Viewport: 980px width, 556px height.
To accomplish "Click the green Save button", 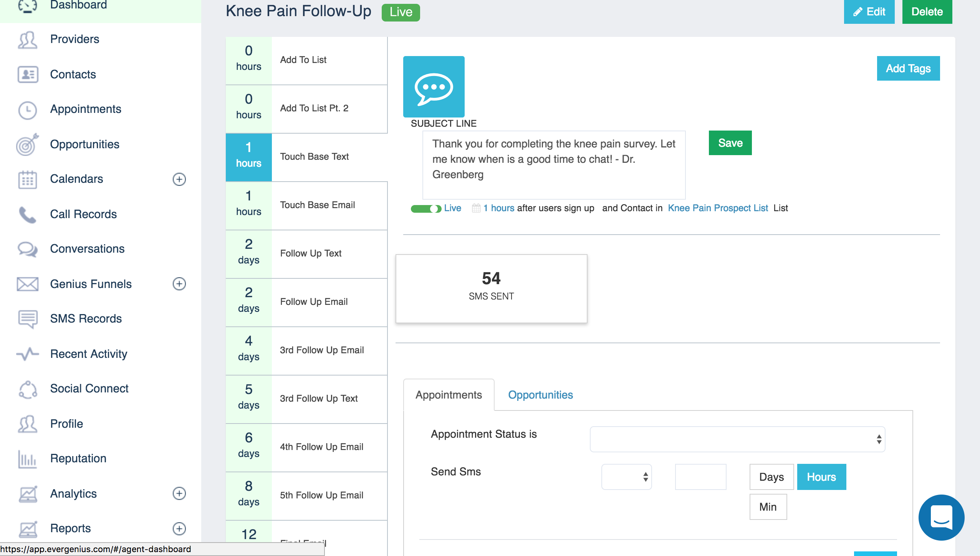I will tap(730, 143).
